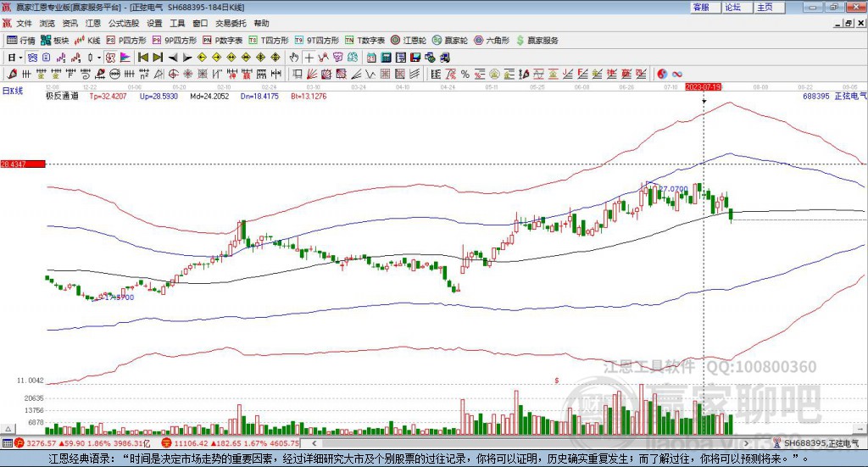Click the 日K线 label
The image size is (868, 467).
pyautogui.click(x=12, y=91)
